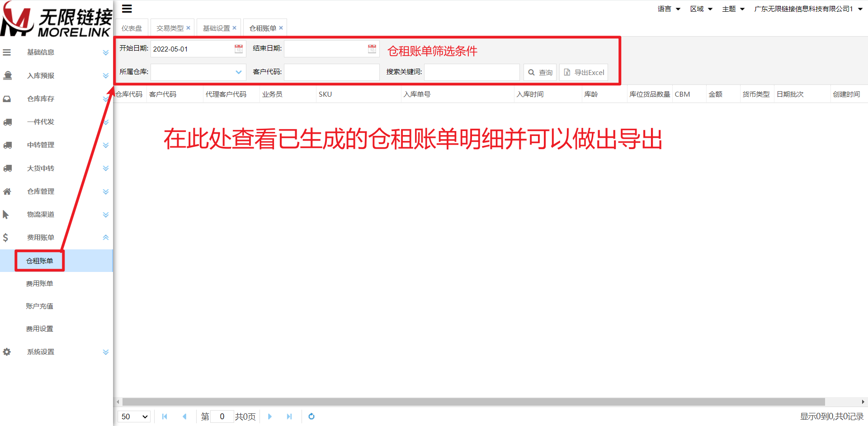Click the 一件代发 truck icon

[8, 122]
